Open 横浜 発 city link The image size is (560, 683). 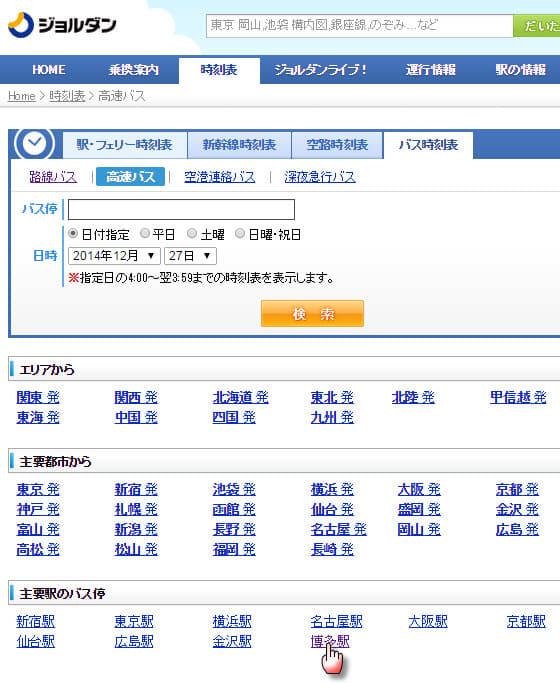[332, 490]
